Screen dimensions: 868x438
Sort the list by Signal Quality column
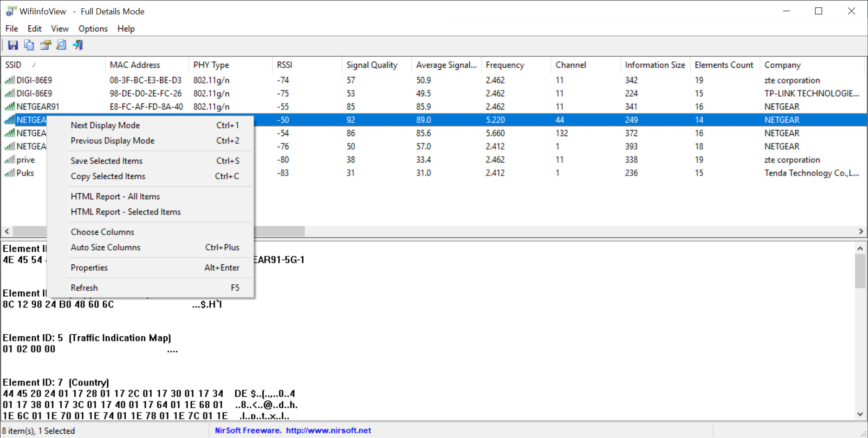click(372, 65)
